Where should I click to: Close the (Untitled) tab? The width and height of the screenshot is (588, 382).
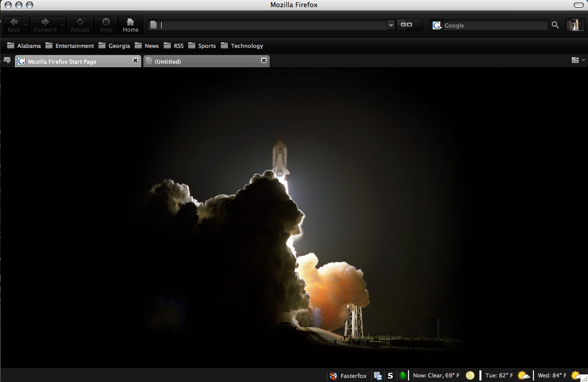[264, 61]
